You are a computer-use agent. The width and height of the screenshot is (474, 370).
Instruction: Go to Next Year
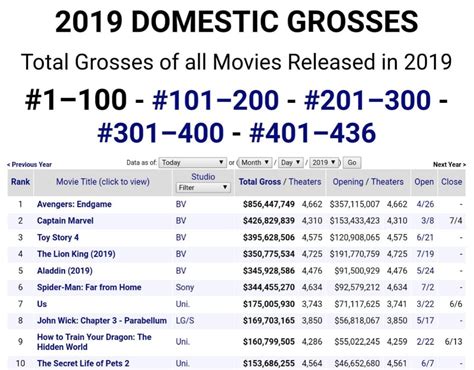(449, 164)
